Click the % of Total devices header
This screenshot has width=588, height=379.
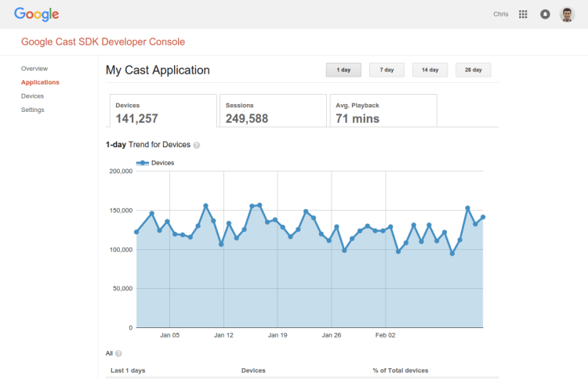(x=401, y=370)
